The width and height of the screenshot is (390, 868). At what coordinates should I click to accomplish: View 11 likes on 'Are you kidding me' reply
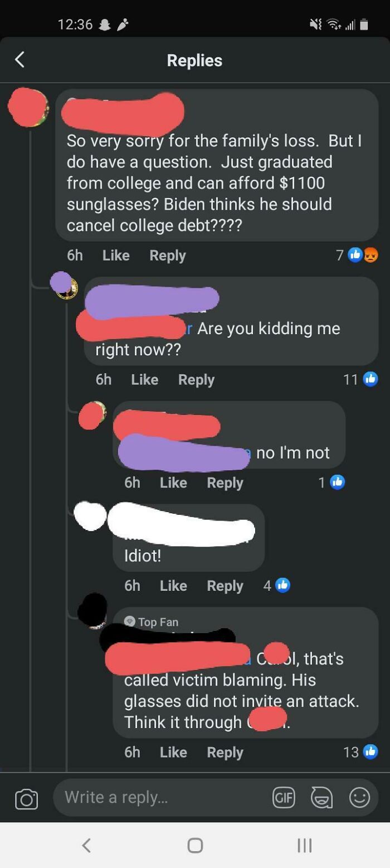click(x=360, y=379)
